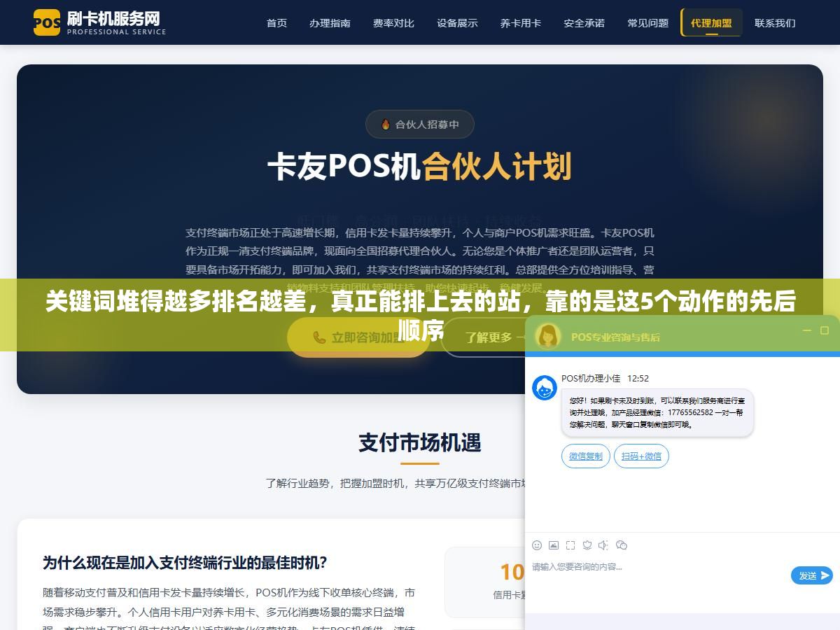This screenshot has width=840, height=630.
Task: Click the WeChat icon in chat toolbar
Action: tap(622, 545)
